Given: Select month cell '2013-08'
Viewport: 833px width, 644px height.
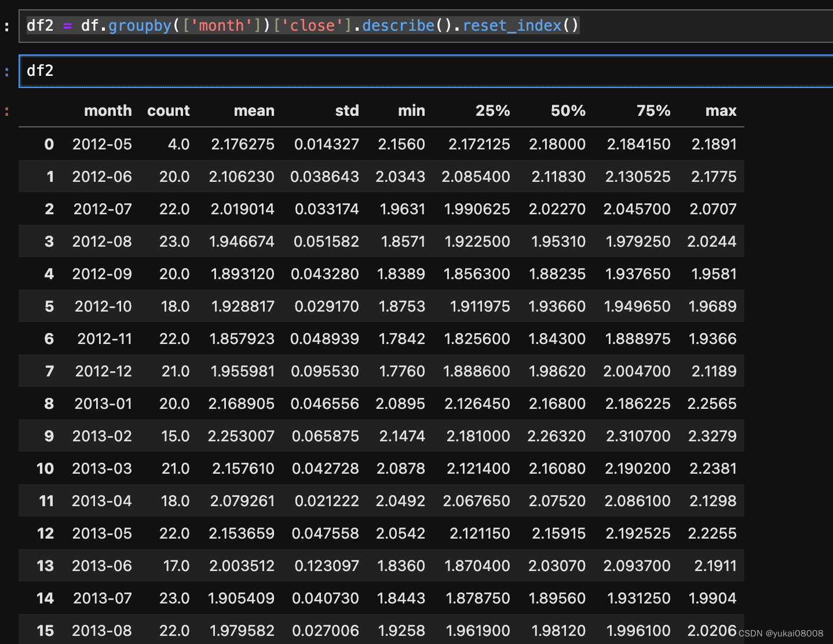Looking at the screenshot, I should pyautogui.click(x=102, y=631).
